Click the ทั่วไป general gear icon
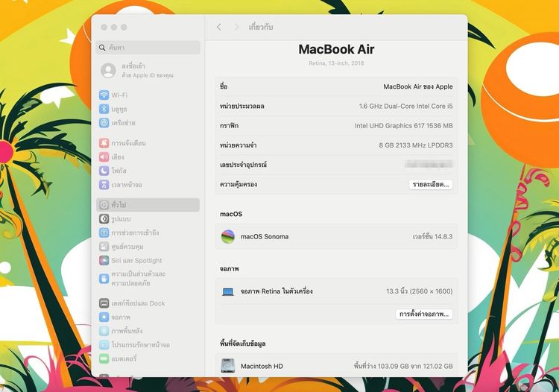559x392 pixels. [x=104, y=205]
